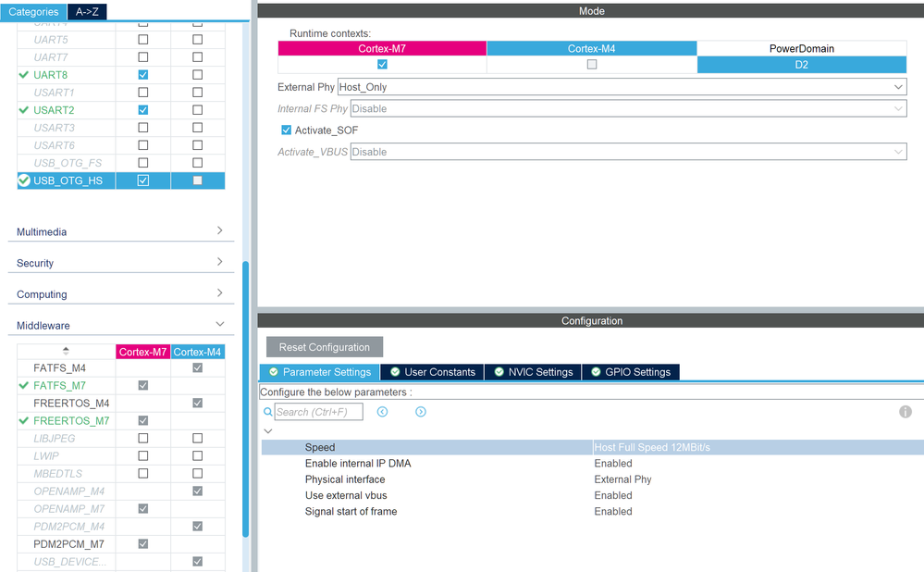924x572 pixels.
Task: Click the parameter Search input field
Action: pos(319,412)
